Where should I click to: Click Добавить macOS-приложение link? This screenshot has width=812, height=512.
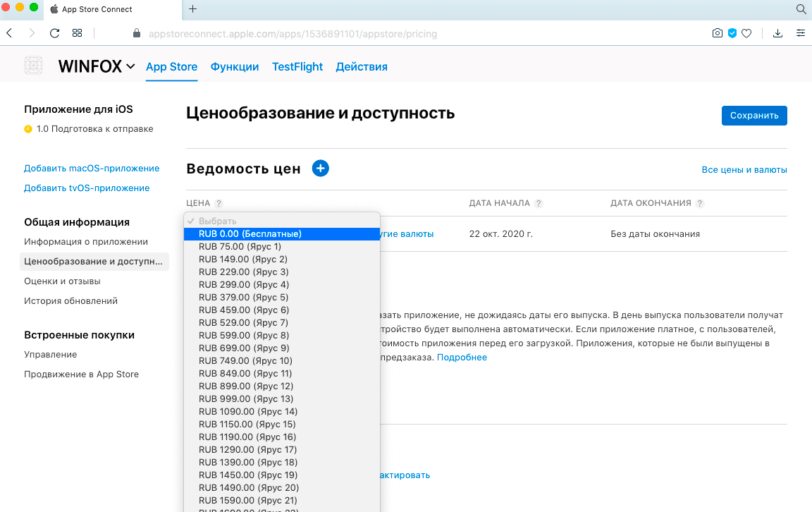pos(92,169)
